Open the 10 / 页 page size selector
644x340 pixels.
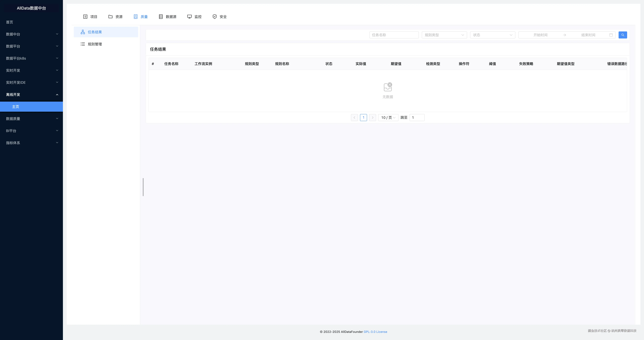[388, 118]
